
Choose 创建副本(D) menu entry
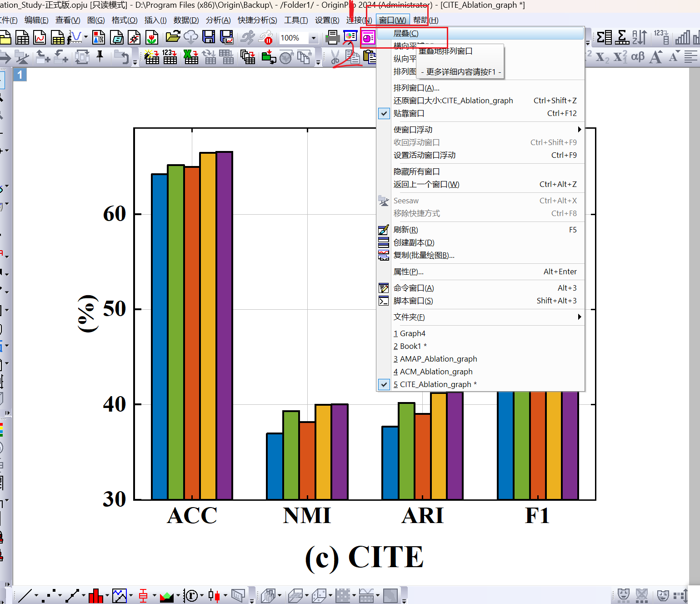(x=480, y=242)
